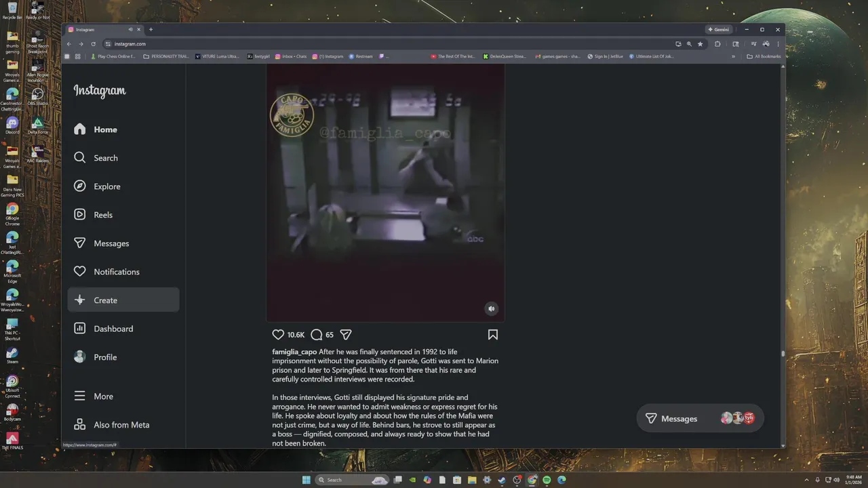
Task: Open OBS Studio desktop shortcut
Action: (37, 97)
